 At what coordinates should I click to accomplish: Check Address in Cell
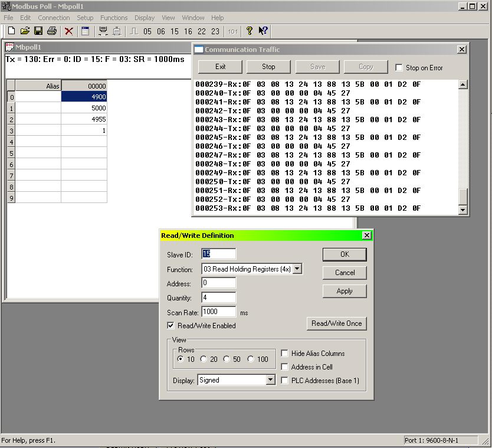pyautogui.click(x=284, y=367)
